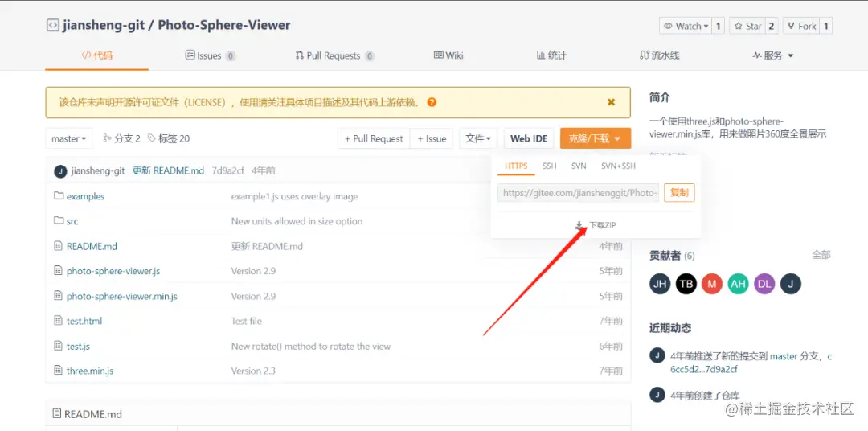This screenshot has height=431, width=868.
Task: Click 'example1.js uses overlay image' commit message
Action: 294,196
